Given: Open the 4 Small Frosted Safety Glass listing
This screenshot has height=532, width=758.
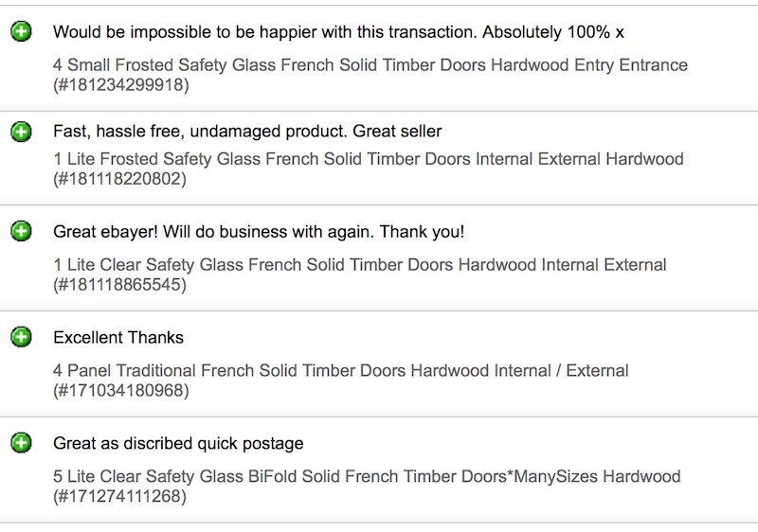Looking at the screenshot, I should (x=370, y=65).
